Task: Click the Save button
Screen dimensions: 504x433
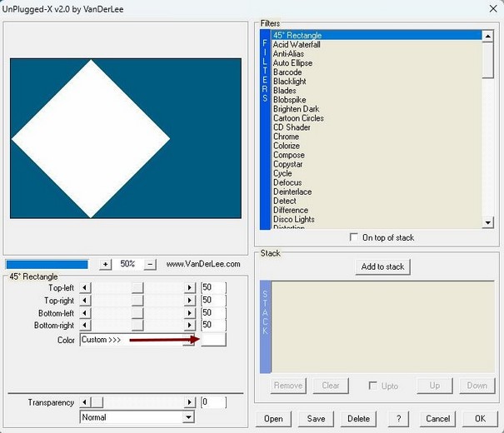Action: click(x=314, y=418)
